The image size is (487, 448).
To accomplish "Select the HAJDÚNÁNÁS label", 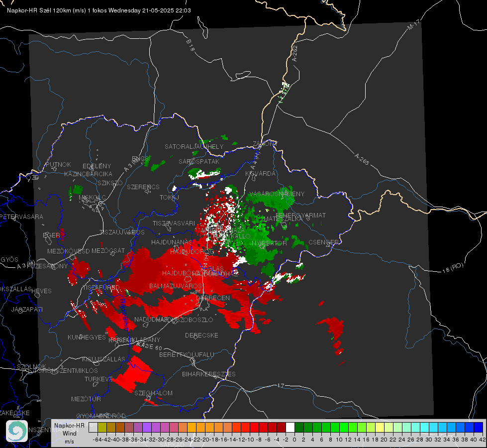I will point(172,242).
